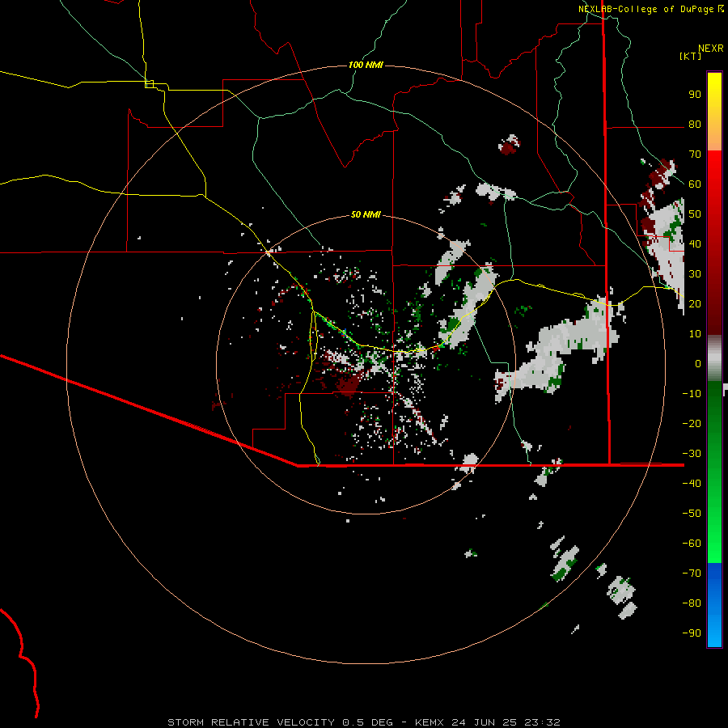Click the -60 value on the velocity scale

[692, 544]
